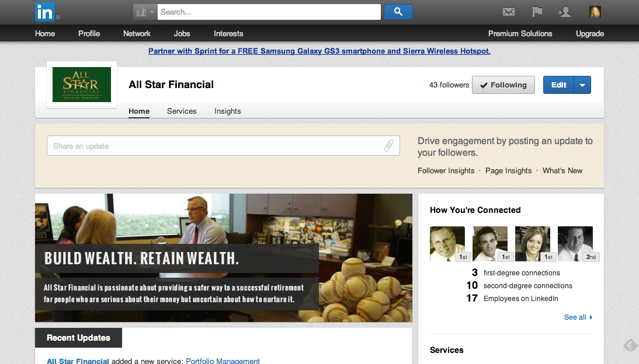
Task: Open the Interests navigation menu
Action: 228,33
